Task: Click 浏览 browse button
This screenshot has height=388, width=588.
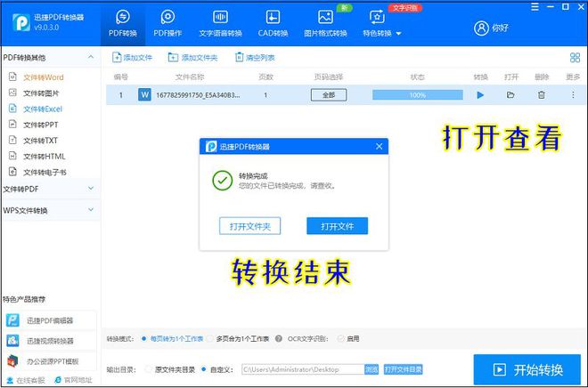Action: point(372,369)
